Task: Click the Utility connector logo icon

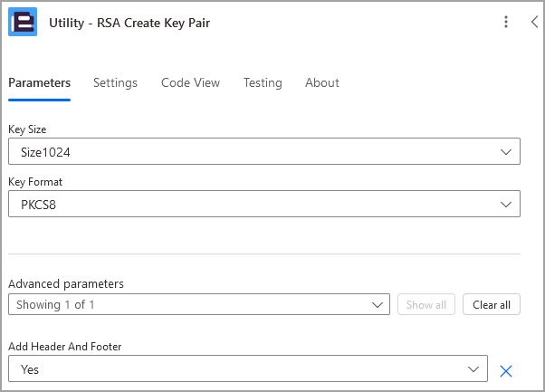Action: coord(23,23)
